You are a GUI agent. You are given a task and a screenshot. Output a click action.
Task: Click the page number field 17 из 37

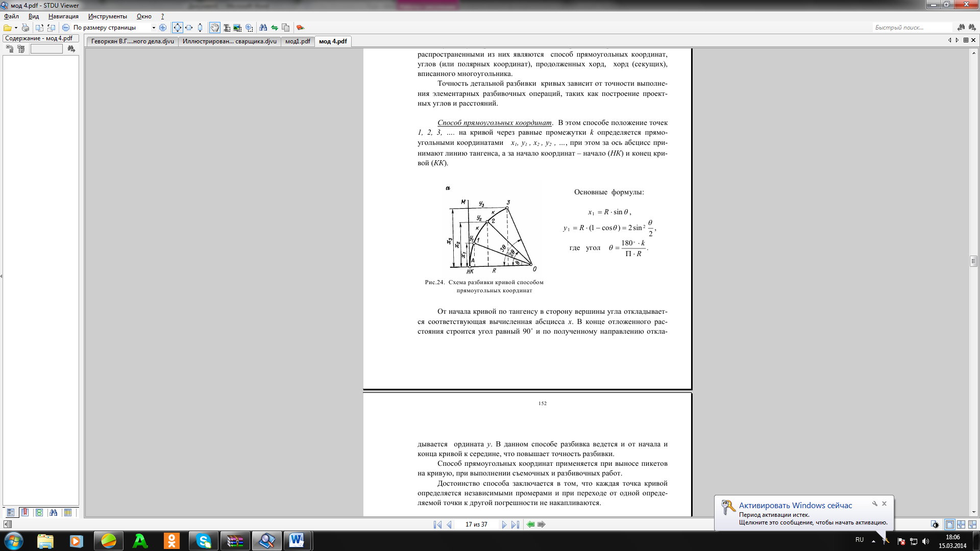(x=476, y=524)
